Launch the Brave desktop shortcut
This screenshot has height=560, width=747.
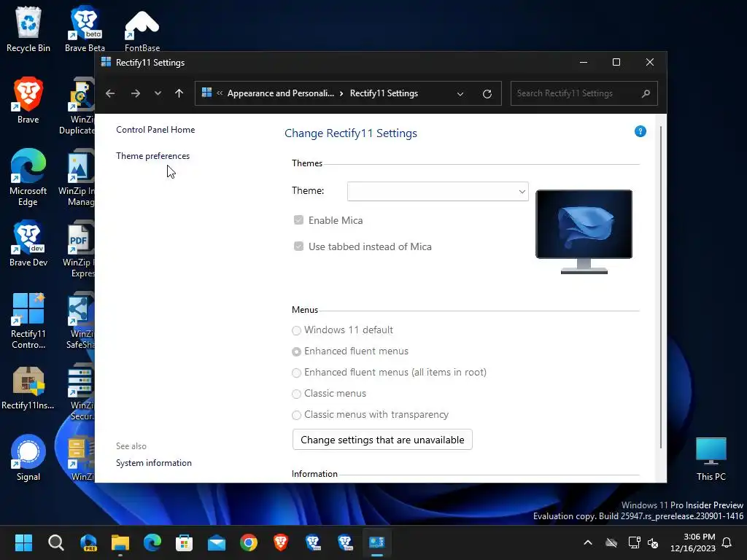click(28, 100)
